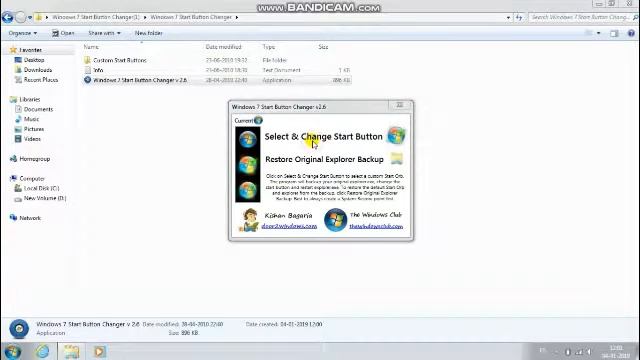Click the Windows Explorer taskbar icon
The image size is (640, 360).
click(x=71, y=351)
